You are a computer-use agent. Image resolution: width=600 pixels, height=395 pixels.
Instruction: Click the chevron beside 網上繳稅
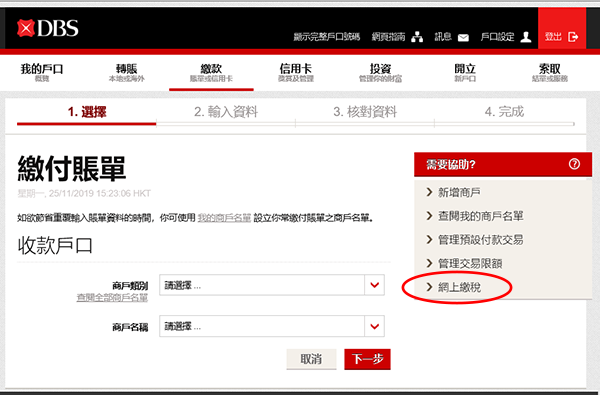click(x=429, y=287)
